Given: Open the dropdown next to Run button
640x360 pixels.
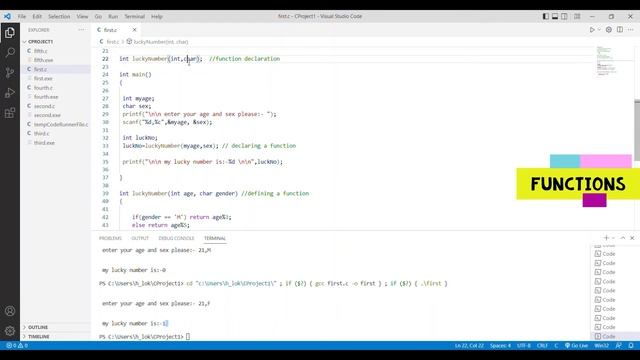Looking at the screenshot, I should pyautogui.click(x=599, y=30).
